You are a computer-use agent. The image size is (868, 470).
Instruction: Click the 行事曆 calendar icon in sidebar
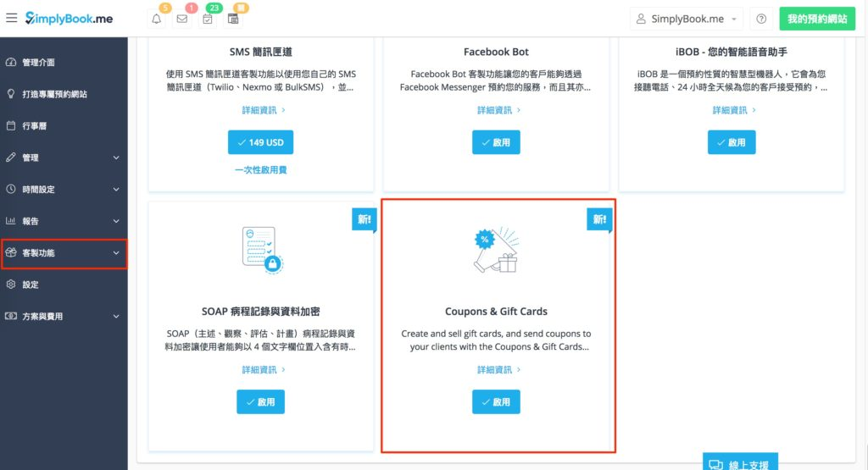pyautogui.click(x=11, y=125)
